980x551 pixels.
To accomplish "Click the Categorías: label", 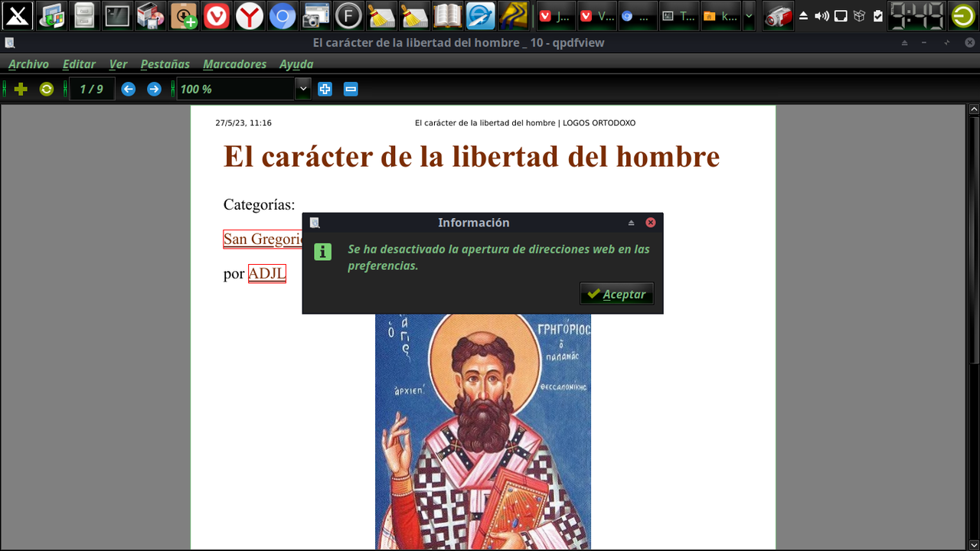I will coord(259,205).
